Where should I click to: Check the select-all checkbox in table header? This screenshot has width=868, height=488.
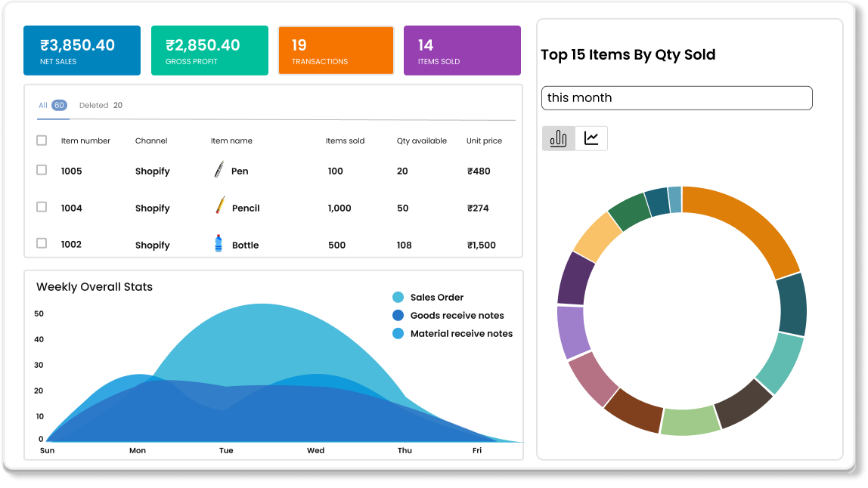click(42, 140)
